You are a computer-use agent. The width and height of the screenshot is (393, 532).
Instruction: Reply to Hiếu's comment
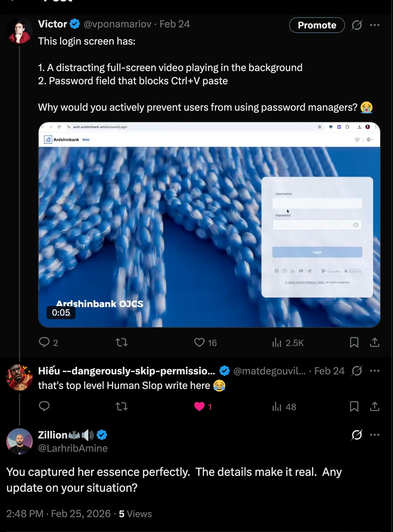point(44,406)
